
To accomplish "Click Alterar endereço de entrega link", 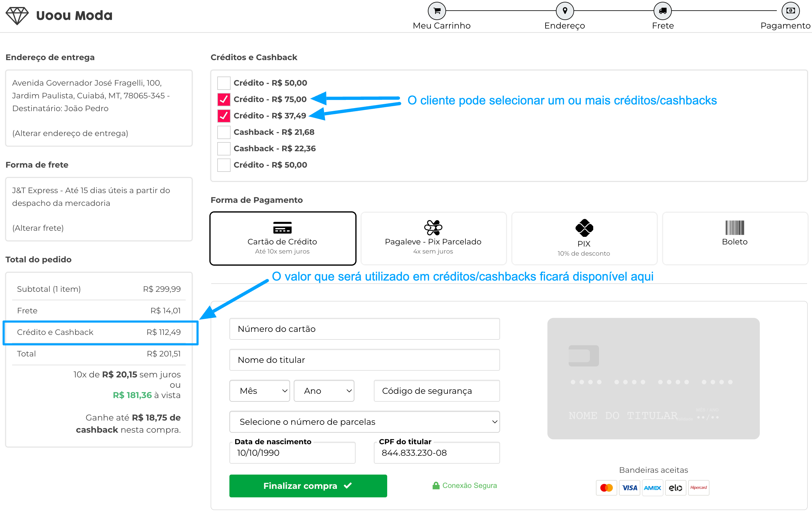I will [70, 133].
